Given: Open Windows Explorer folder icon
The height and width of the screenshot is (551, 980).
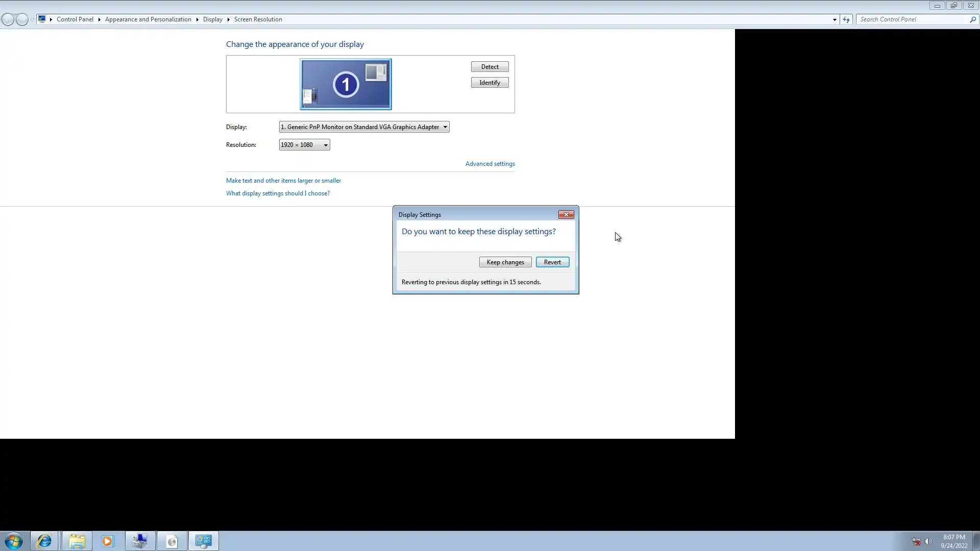Looking at the screenshot, I should click(x=77, y=541).
